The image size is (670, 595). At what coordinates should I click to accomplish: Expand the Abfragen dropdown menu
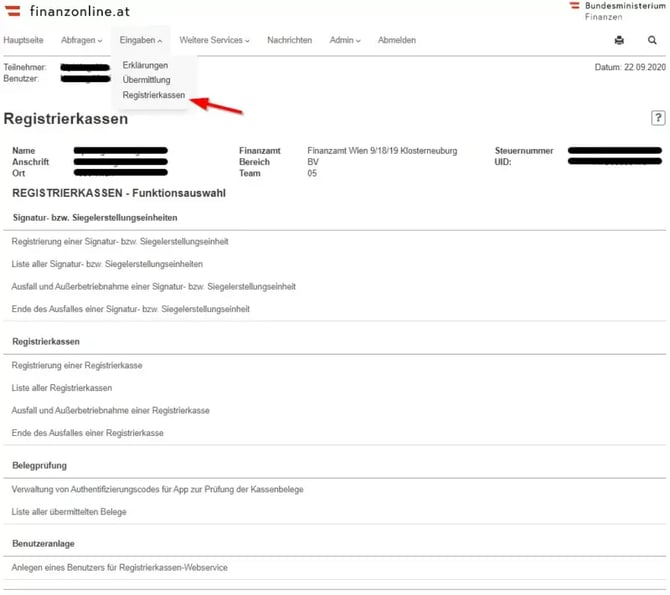point(82,41)
